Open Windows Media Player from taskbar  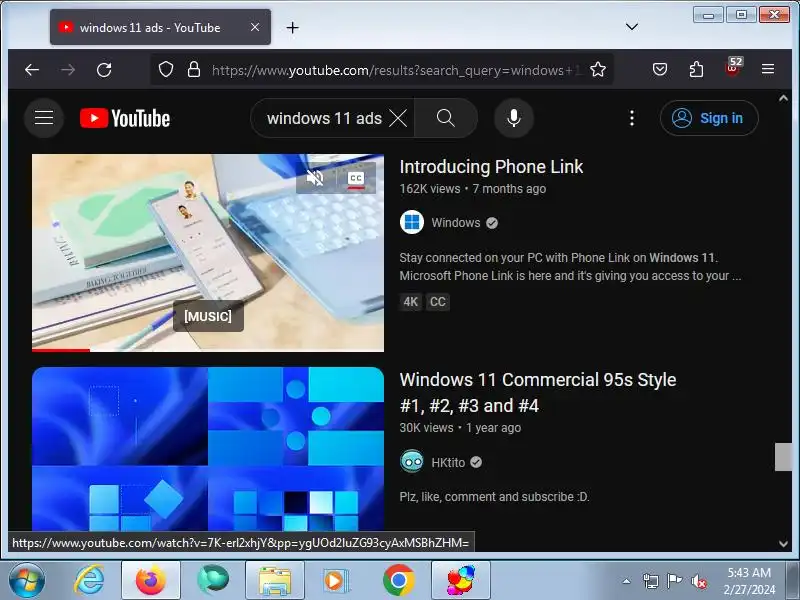(336, 581)
